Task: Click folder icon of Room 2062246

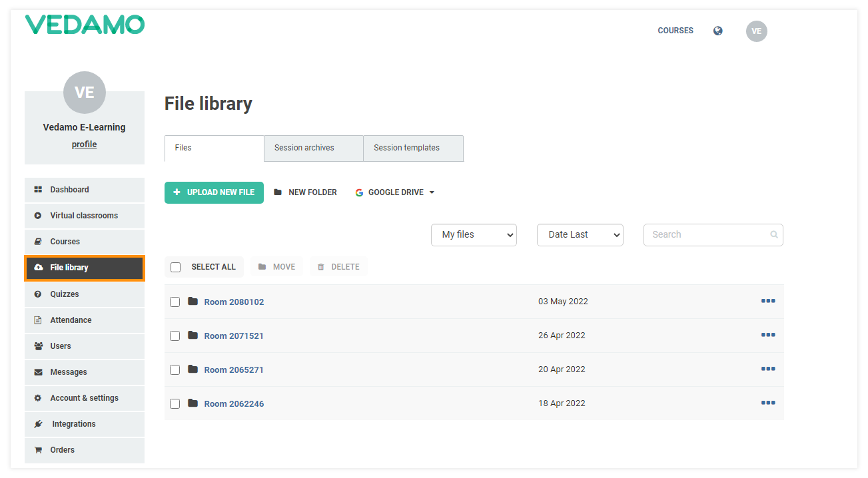Action: pyautogui.click(x=193, y=403)
